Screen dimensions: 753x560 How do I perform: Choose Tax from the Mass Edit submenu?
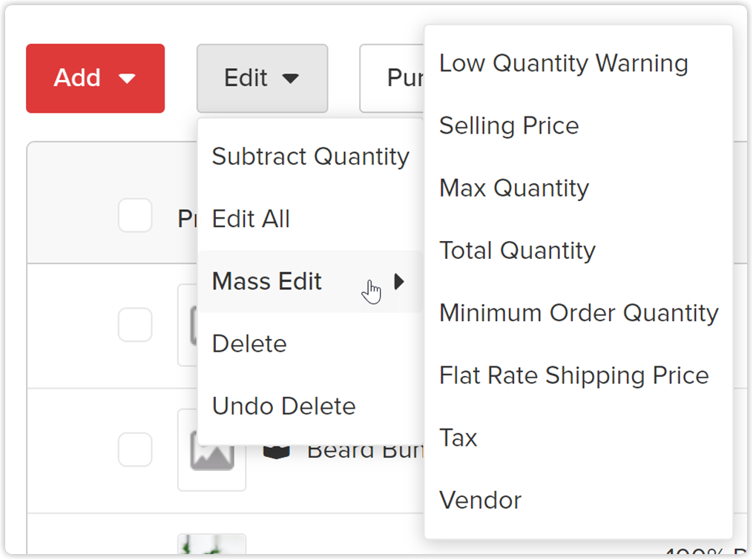(578, 438)
